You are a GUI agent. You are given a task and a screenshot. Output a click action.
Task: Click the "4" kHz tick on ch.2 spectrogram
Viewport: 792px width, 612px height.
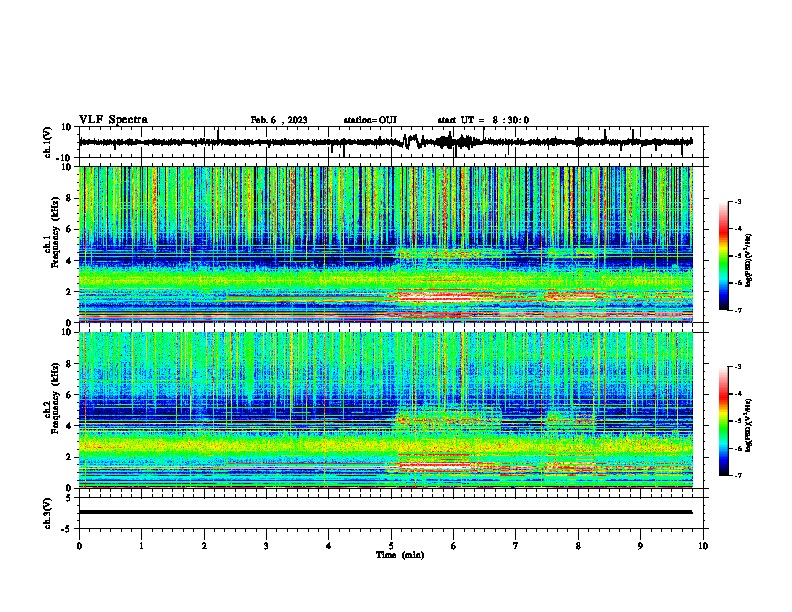(70, 426)
